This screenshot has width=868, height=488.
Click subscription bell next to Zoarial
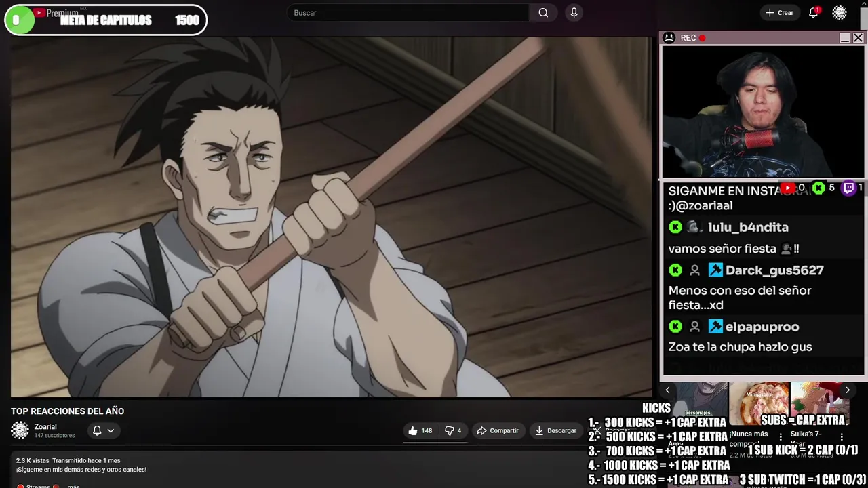pos(97,430)
